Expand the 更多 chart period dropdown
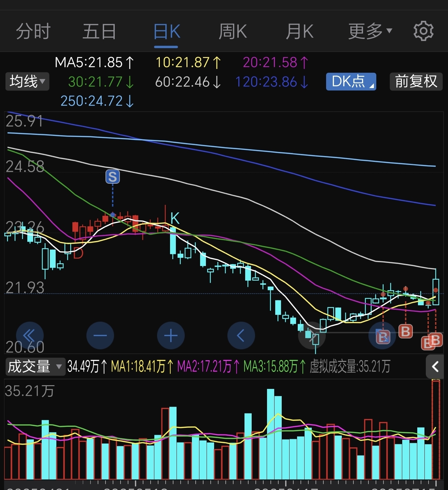 370,31
